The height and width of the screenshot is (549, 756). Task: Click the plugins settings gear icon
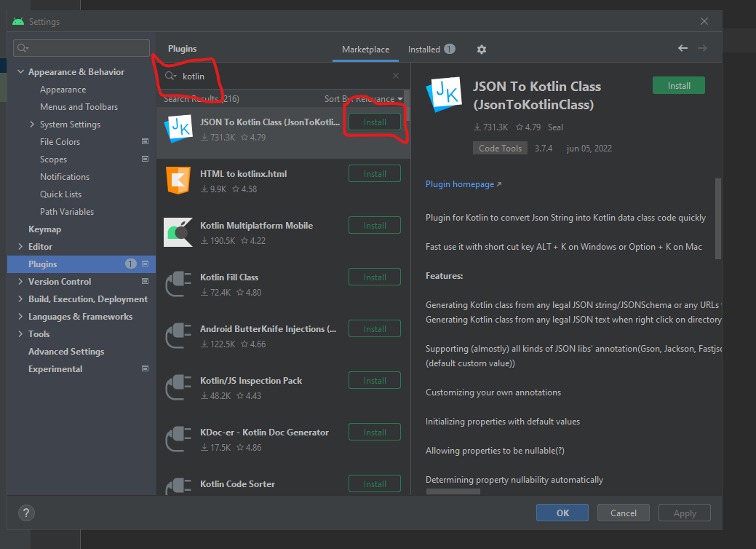tap(481, 50)
